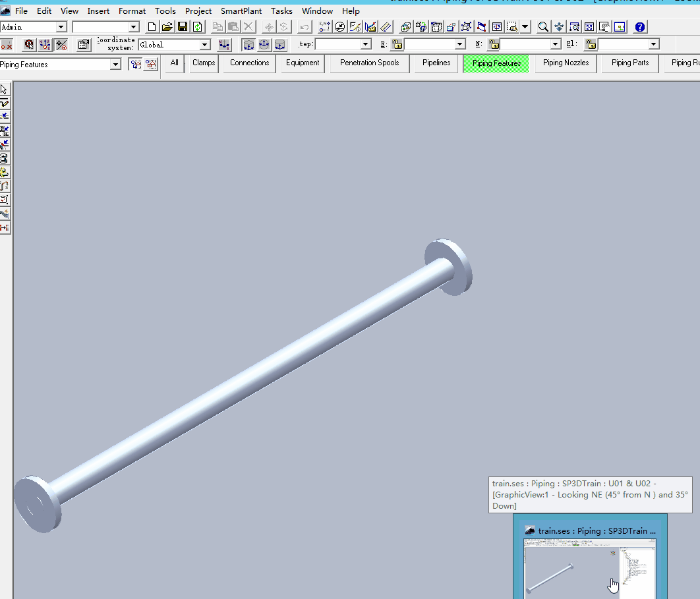
Task: Select the All filter button
Action: 174,63
